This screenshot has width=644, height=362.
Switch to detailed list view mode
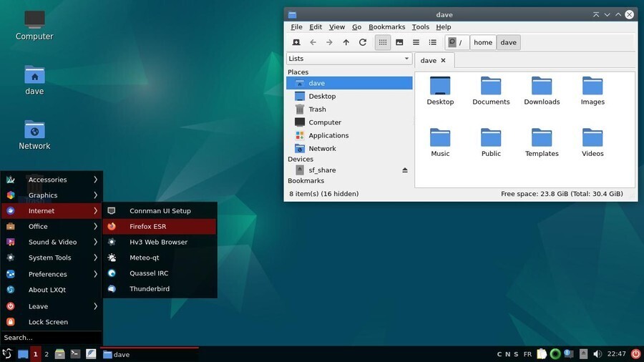click(432, 42)
